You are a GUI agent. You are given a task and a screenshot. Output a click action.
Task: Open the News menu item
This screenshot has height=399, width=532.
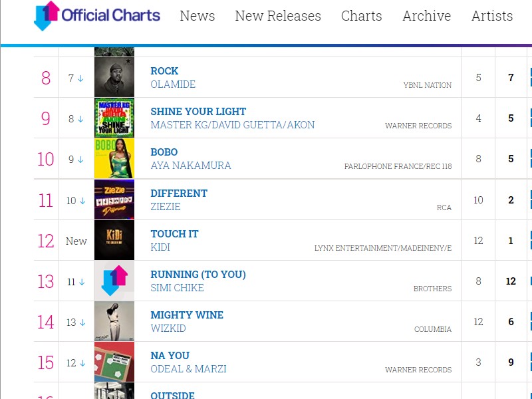tap(197, 16)
